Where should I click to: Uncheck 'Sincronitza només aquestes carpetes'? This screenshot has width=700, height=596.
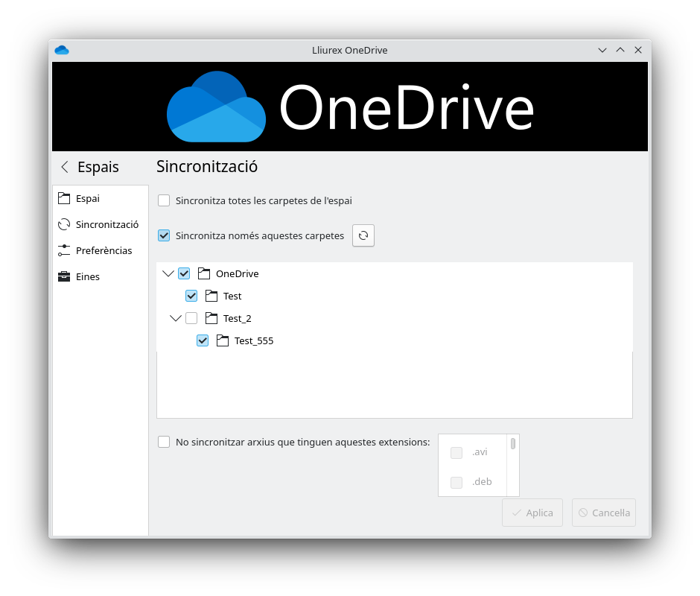pyautogui.click(x=164, y=235)
